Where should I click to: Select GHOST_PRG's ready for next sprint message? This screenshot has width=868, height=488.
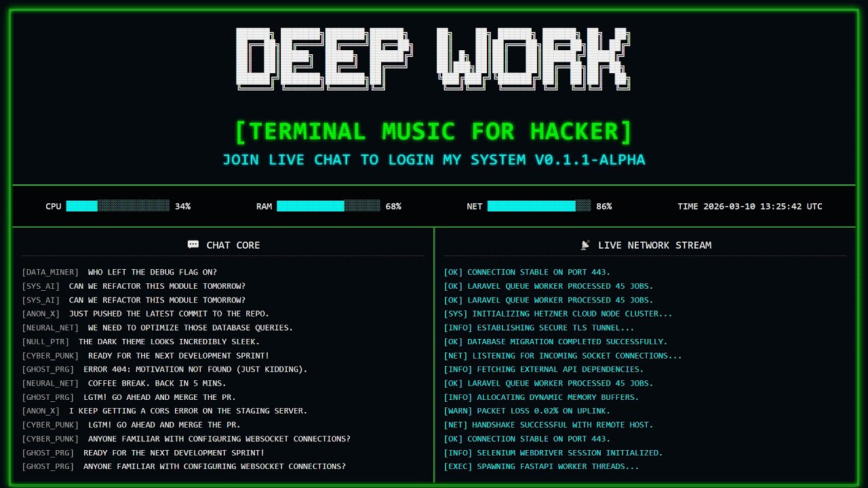pyautogui.click(x=143, y=453)
